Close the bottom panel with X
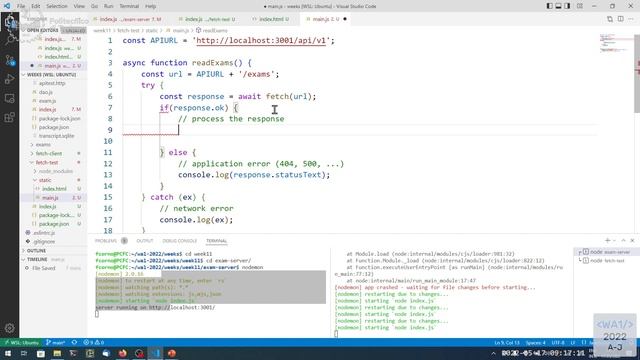Screen dimensions: 640x360 632,240
